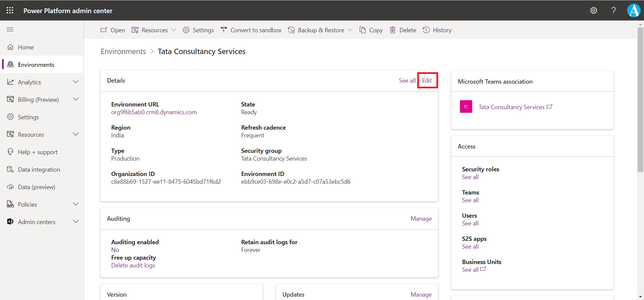
Task: Go to Home in the sidebar
Action: click(26, 47)
